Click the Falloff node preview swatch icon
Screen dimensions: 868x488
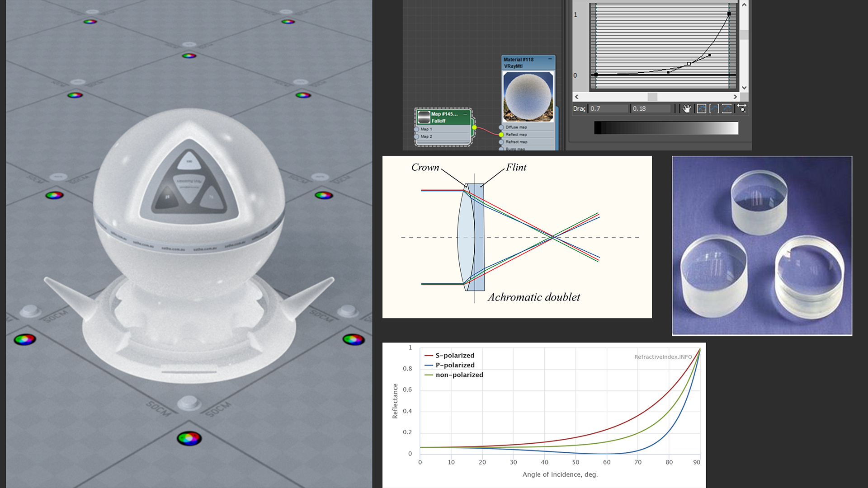click(x=424, y=117)
